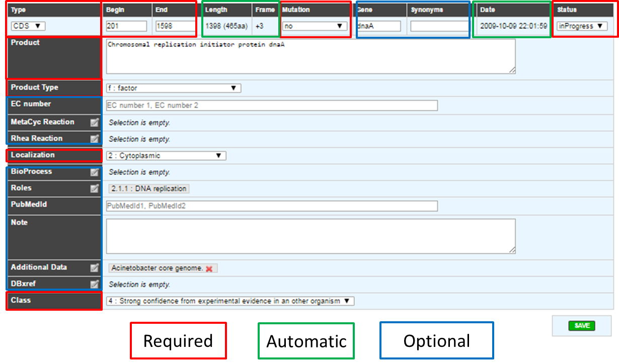Click the End position field

[176, 26]
